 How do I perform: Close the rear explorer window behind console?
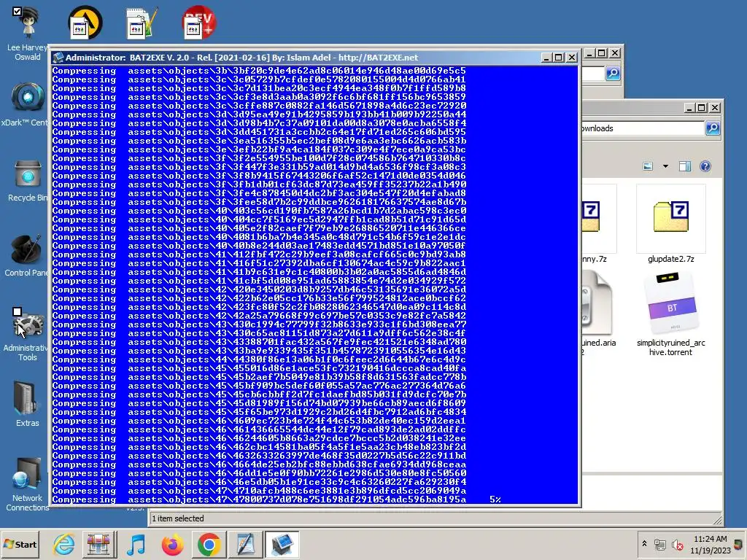point(615,53)
